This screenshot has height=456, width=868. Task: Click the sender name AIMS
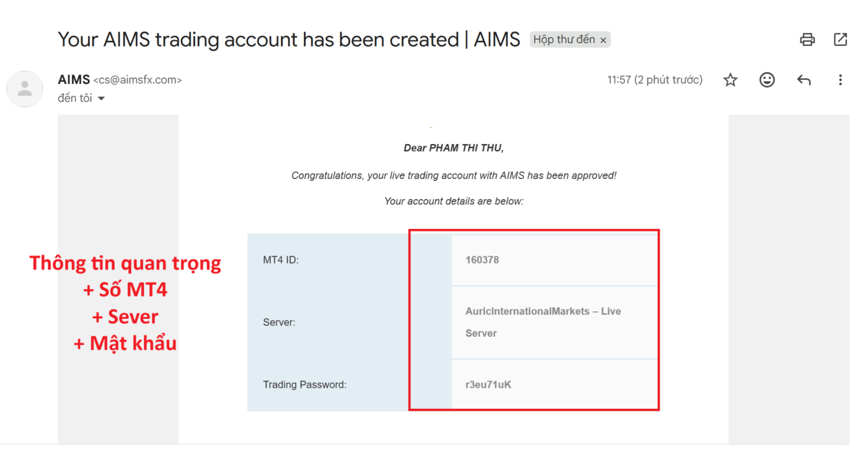(x=73, y=79)
